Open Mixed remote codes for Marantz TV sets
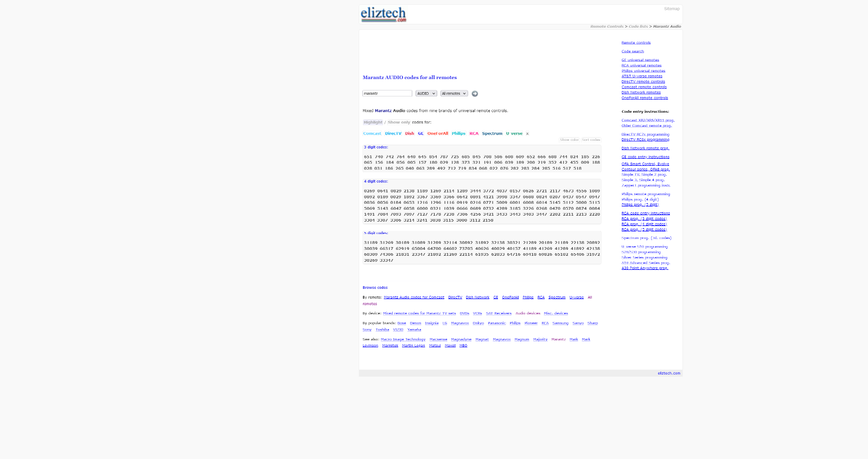The image size is (868, 459). pos(419,313)
